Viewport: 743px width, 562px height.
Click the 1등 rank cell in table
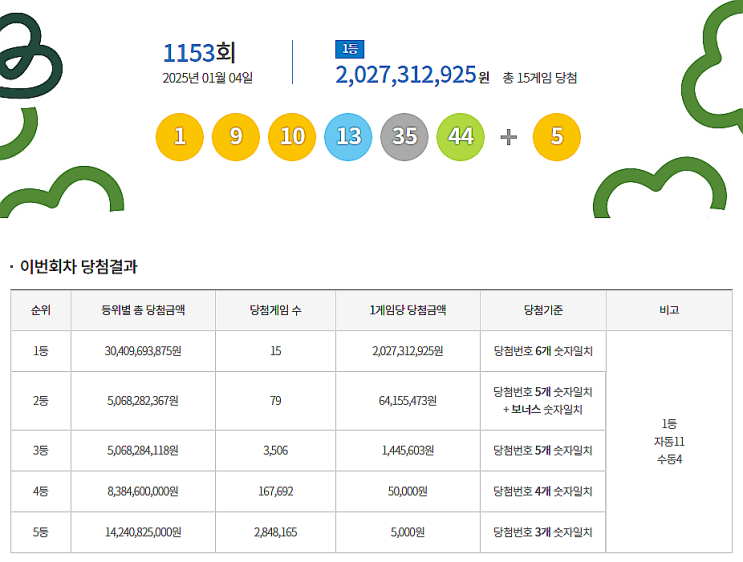pyautogui.click(x=41, y=351)
